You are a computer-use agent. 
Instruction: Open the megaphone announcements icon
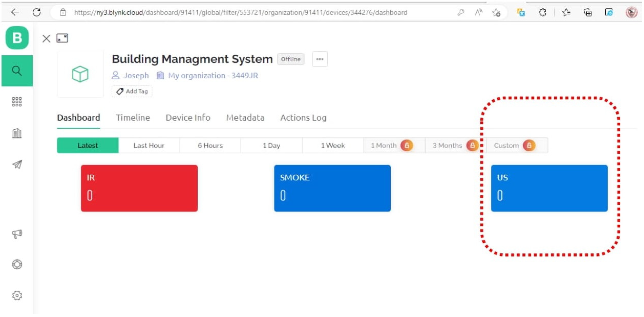point(17,234)
